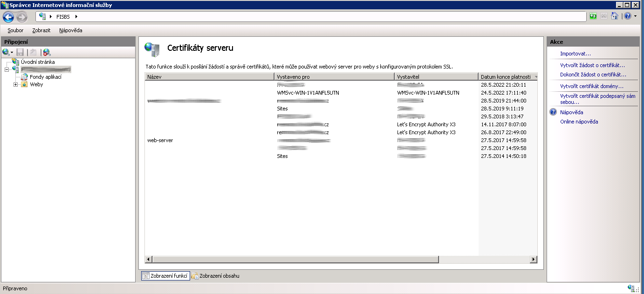Go to Home via house icon
This screenshot has height=294, width=644.
[x=615, y=16]
